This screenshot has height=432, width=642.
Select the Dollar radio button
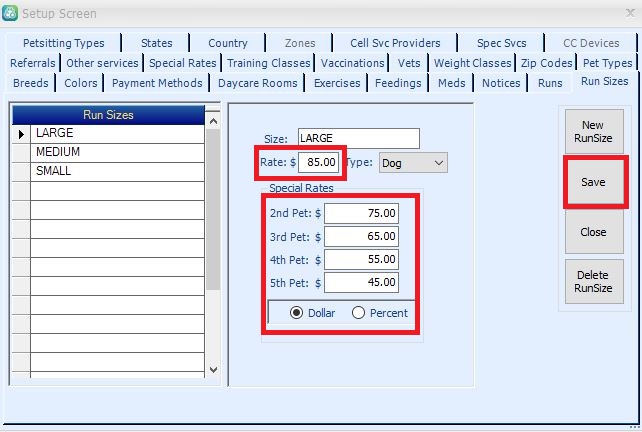coord(296,313)
